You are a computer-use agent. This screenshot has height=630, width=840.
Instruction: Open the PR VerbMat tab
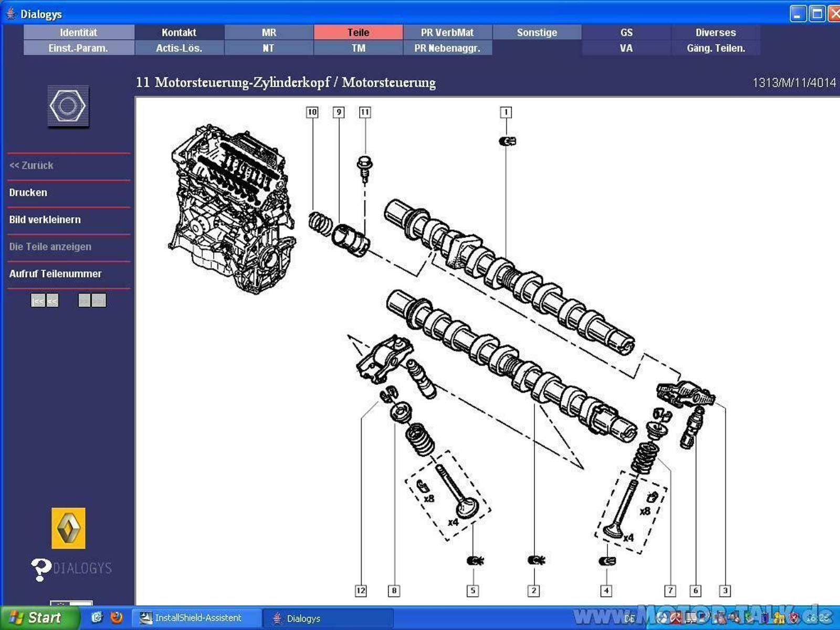click(x=447, y=32)
